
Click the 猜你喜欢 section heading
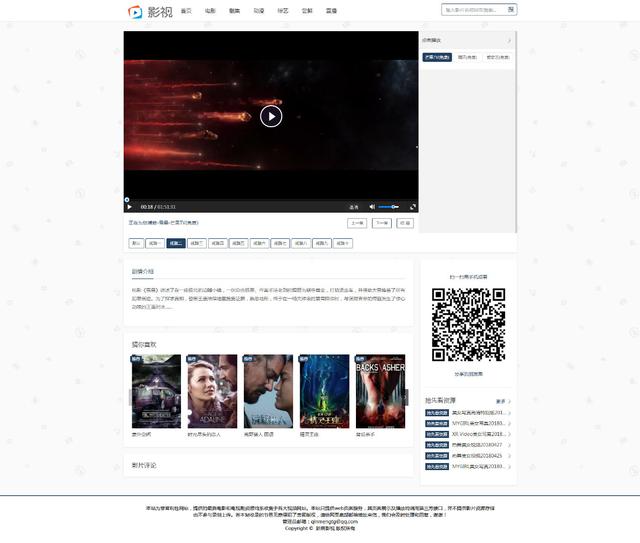pos(144,345)
